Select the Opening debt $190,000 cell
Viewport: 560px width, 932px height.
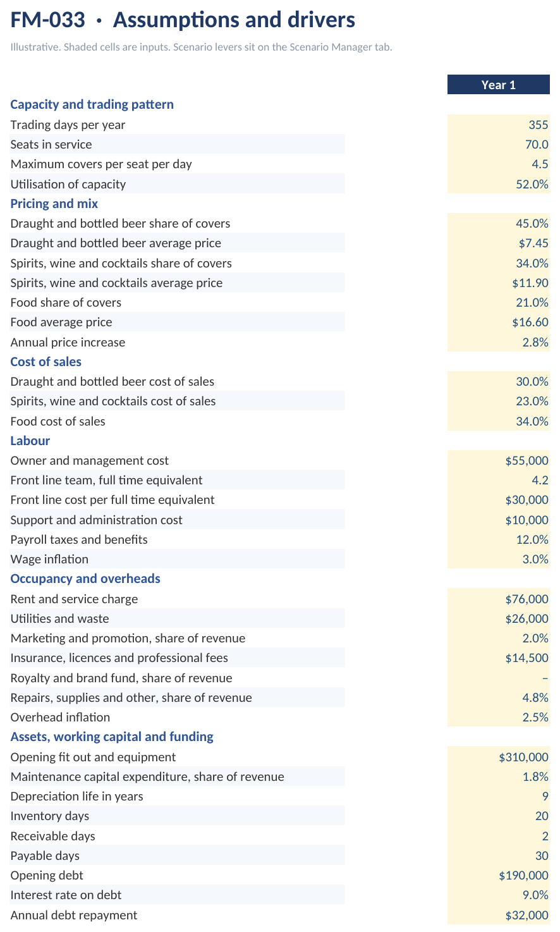point(499,875)
